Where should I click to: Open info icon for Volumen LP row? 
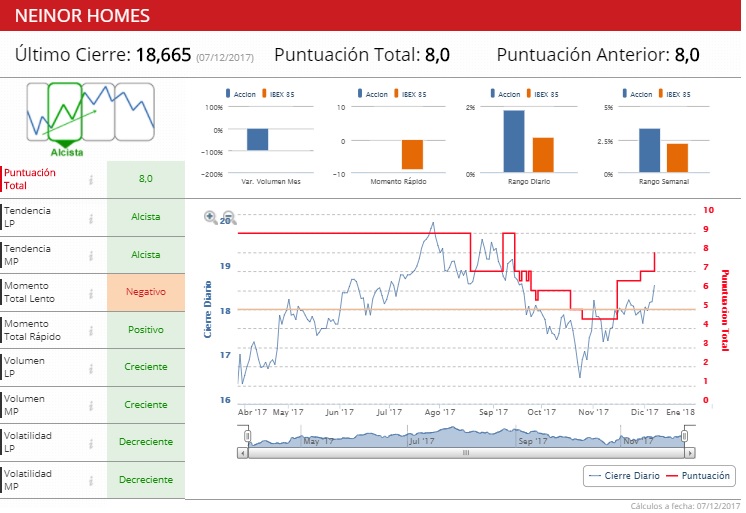(91, 368)
